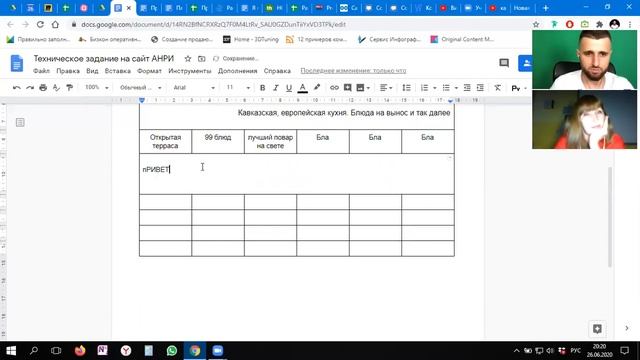Open the Инструменты menu
This screenshot has height=360, width=640.
[190, 71]
